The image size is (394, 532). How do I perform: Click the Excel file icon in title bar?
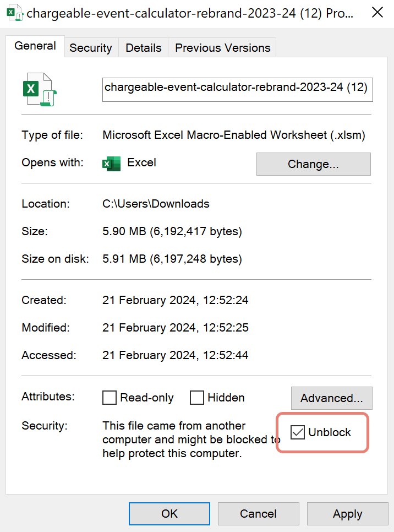[x=14, y=13]
